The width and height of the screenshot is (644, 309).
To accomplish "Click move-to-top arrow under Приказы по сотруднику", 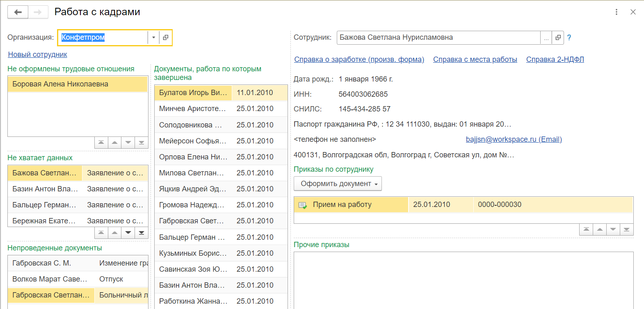I will (x=586, y=229).
